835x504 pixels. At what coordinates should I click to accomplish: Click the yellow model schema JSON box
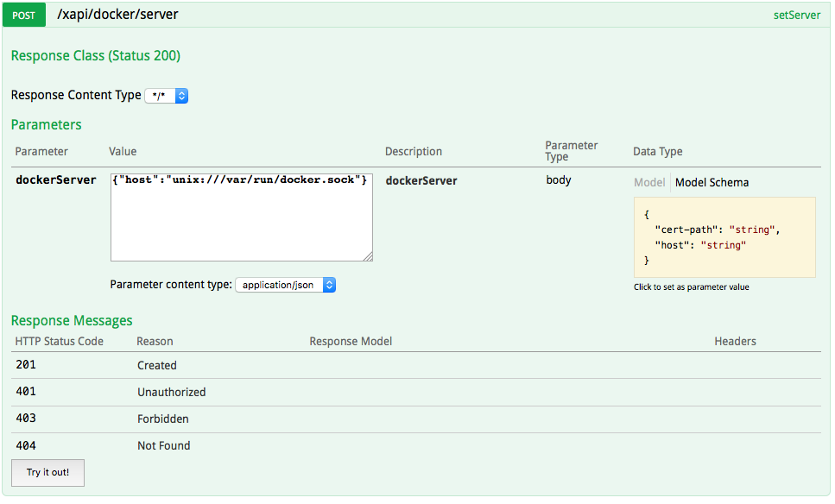pyautogui.click(x=724, y=237)
